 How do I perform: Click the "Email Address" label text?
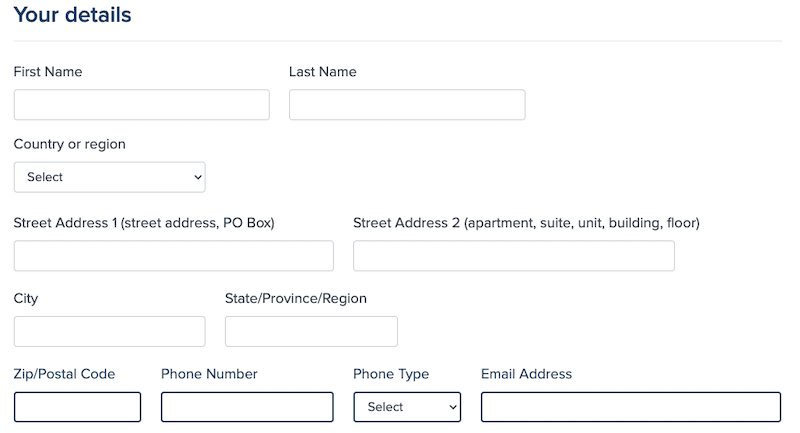526,374
